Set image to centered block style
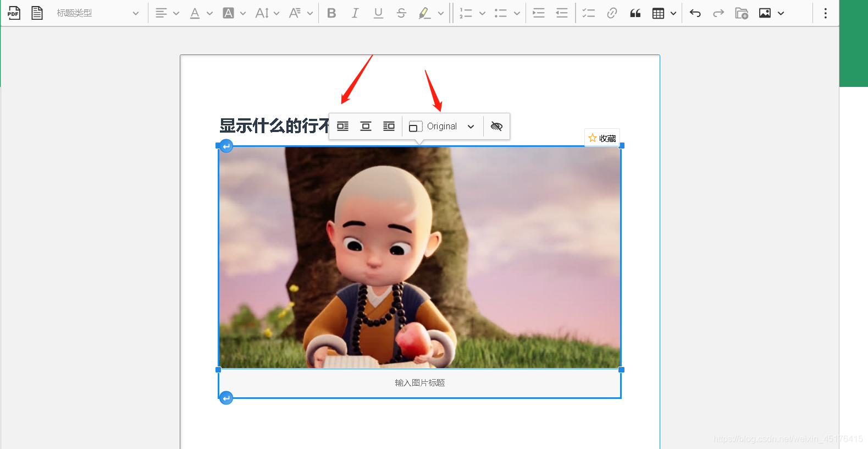Image resolution: width=868 pixels, height=449 pixels. point(366,126)
